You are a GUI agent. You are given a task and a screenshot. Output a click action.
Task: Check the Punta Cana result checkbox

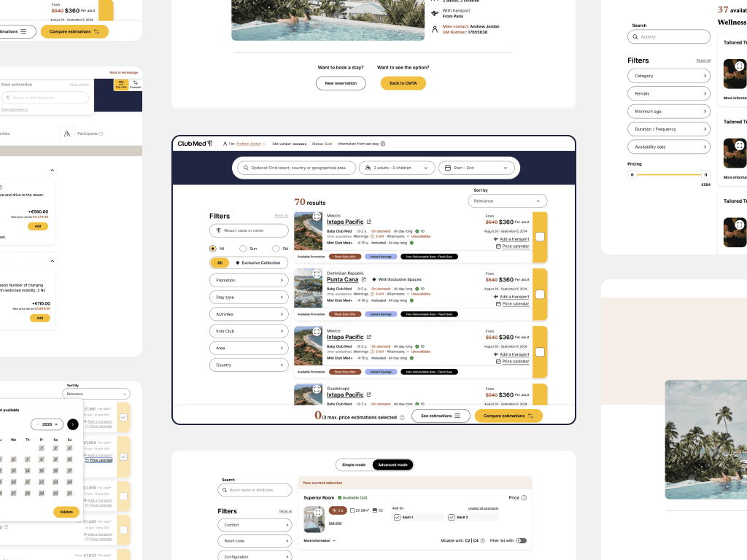pos(540,295)
